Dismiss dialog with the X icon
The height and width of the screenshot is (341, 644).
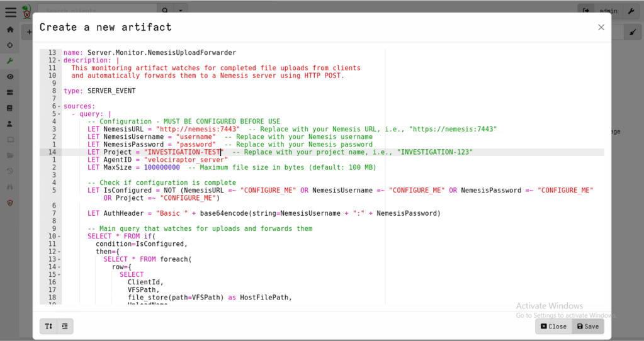[601, 27]
